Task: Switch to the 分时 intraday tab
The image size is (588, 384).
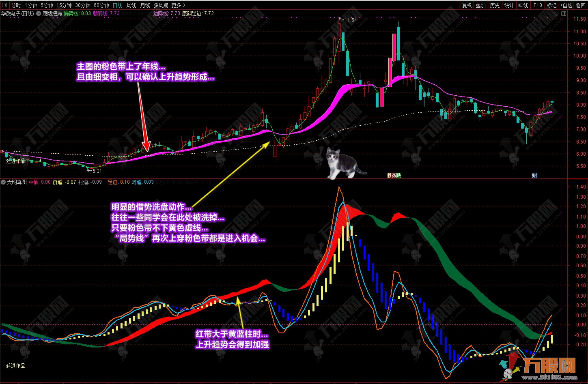Action: click(x=16, y=5)
